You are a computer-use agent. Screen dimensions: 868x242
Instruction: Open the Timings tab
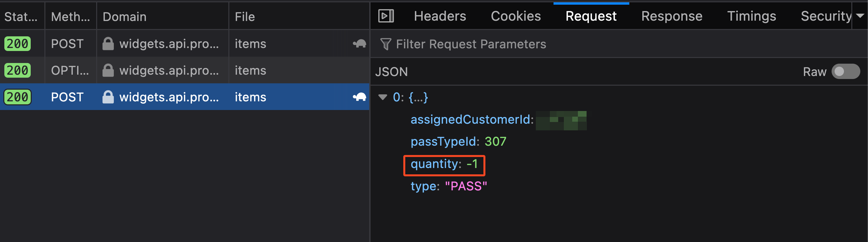(751, 16)
